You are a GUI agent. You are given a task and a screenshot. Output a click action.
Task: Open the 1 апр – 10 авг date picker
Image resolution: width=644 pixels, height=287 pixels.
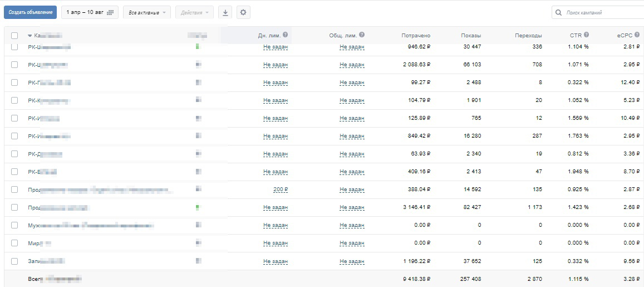coord(90,12)
